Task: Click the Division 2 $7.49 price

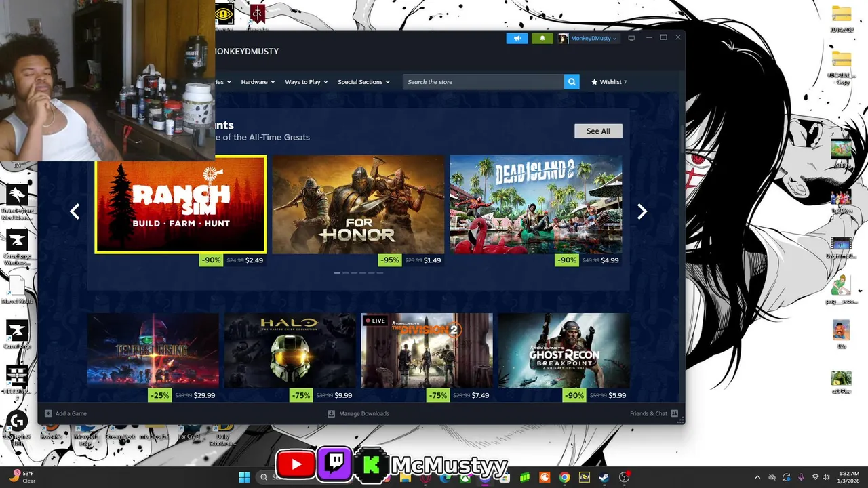Action: [x=480, y=395]
